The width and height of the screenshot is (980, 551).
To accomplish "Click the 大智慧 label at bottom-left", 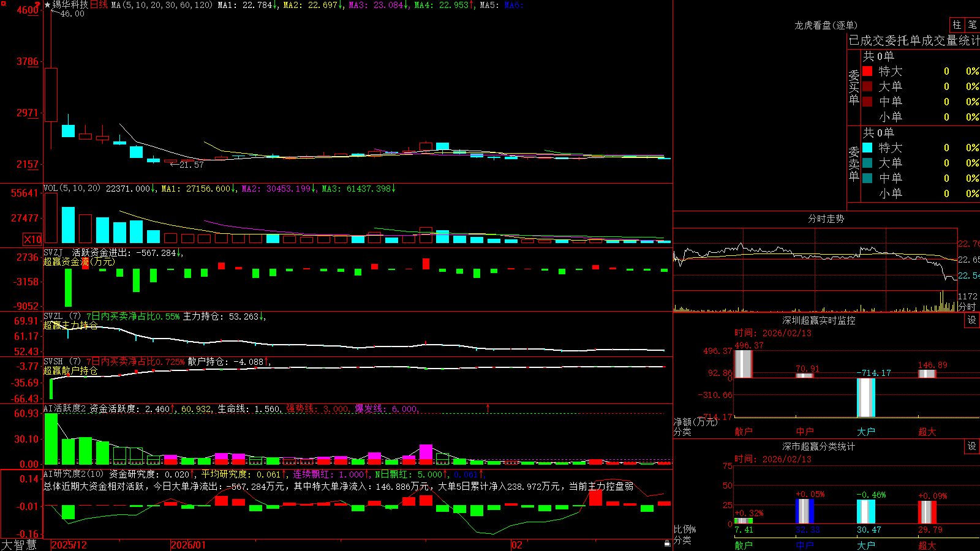I will point(19,545).
